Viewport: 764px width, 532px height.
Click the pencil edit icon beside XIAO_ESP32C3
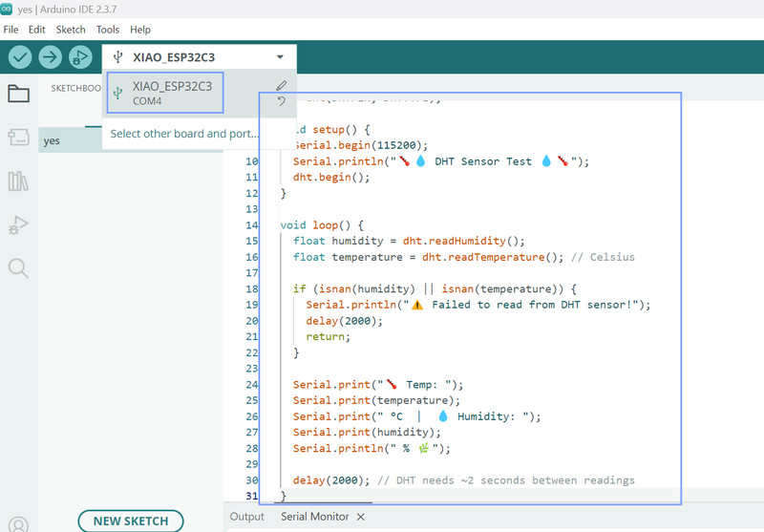coord(281,86)
